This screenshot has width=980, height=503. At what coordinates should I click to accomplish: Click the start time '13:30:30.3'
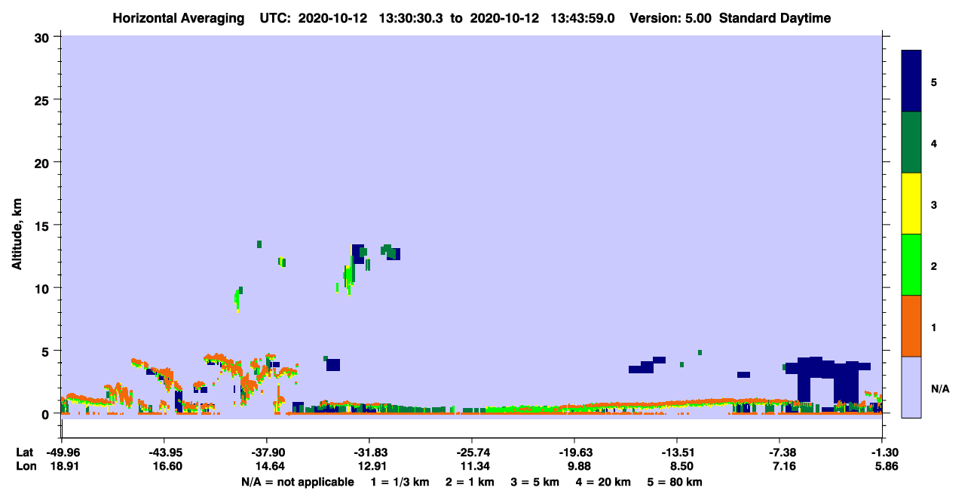[411, 18]
